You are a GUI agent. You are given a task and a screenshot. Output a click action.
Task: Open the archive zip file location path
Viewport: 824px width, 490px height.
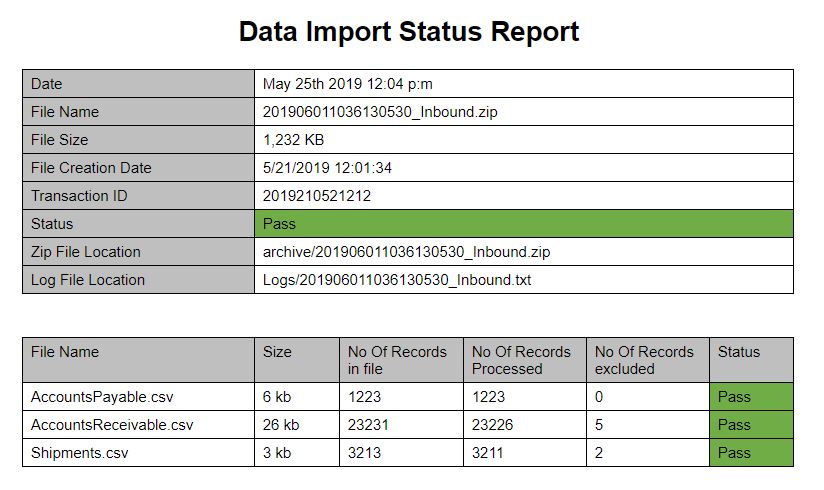(x=406, y=252)
